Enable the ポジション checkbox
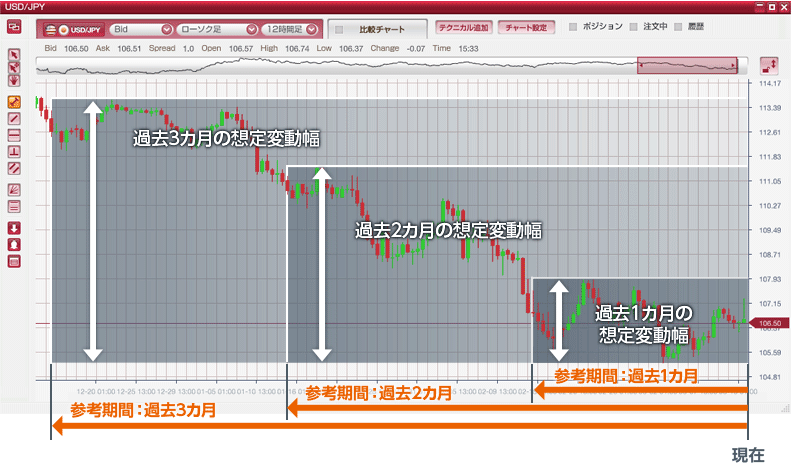The width and height of the screenshot is (793, 464). pyautogui.click(x=573, y=27)
